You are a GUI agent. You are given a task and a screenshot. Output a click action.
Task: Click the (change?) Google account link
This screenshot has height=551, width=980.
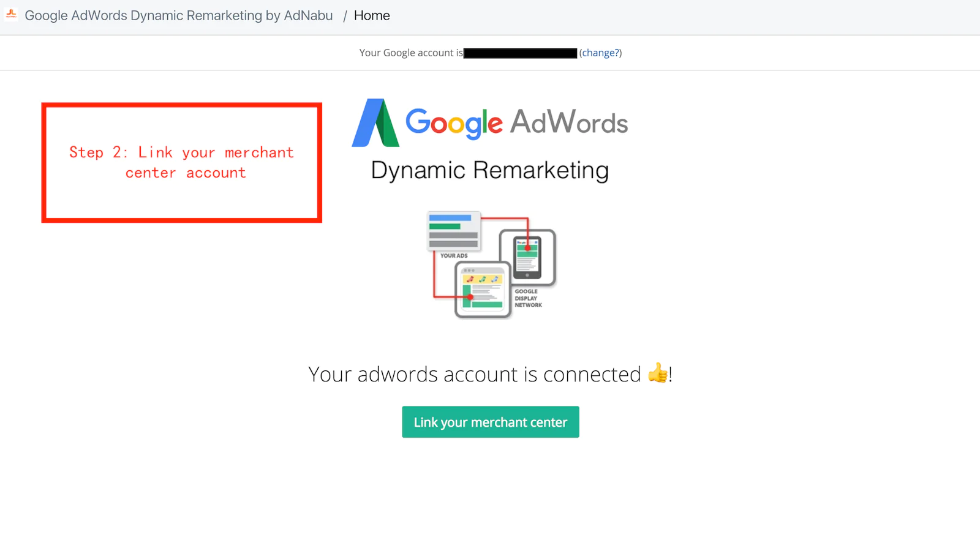pyautogui.click(x=600, y=53)
